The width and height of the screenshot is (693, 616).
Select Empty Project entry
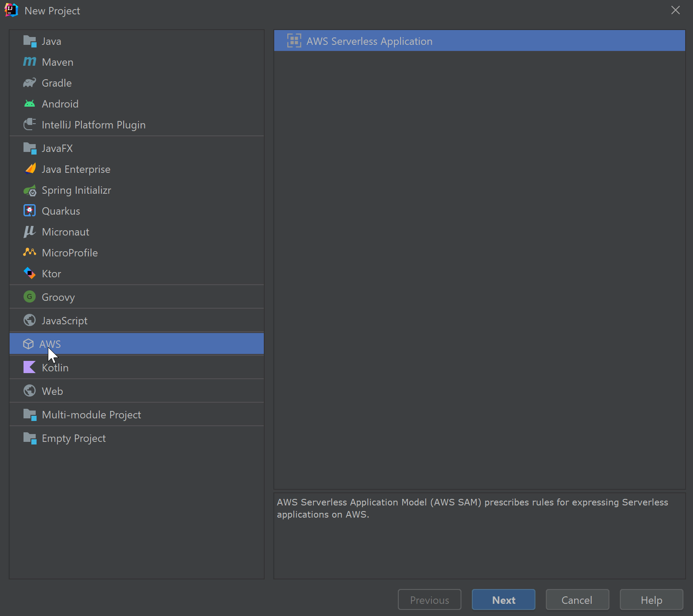(x=74, y=438)
